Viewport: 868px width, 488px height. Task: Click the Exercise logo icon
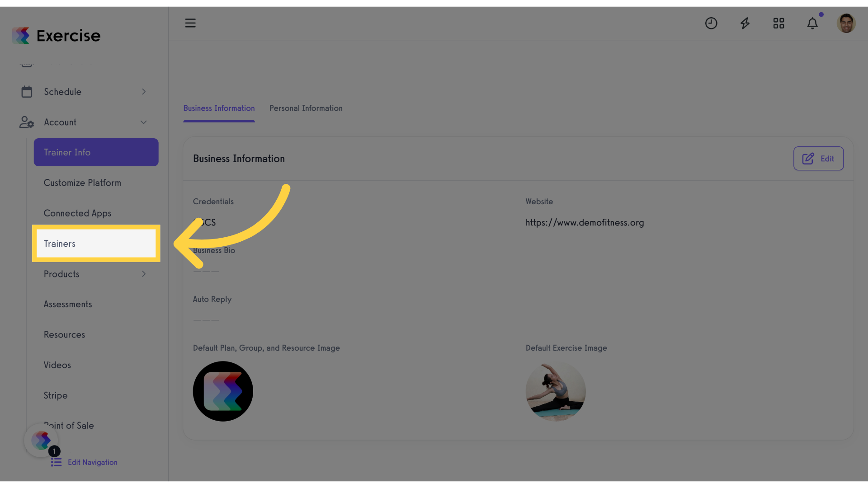(21, 35)
